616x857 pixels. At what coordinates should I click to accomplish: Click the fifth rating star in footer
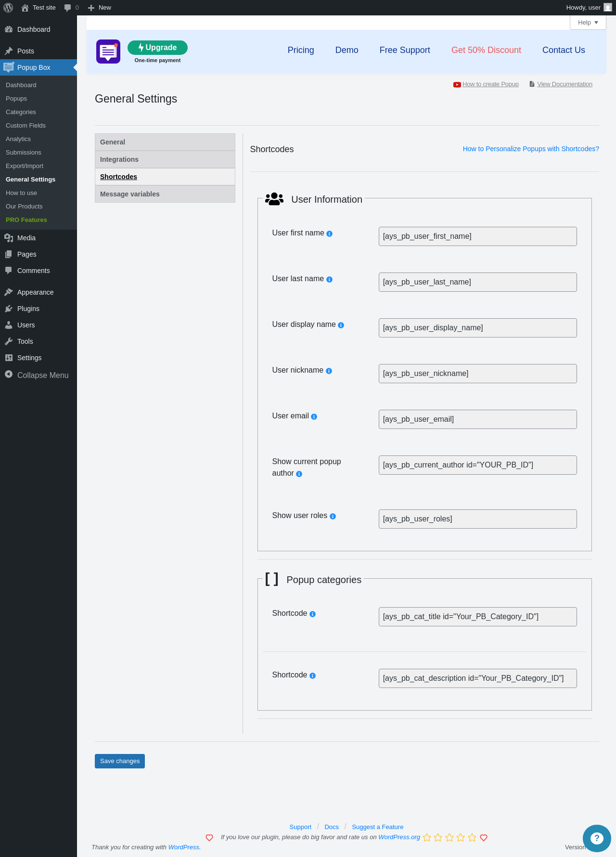pos(472,838)
